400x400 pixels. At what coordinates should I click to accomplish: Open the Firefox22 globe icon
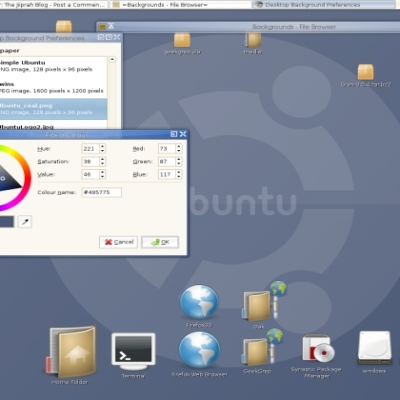199,302
